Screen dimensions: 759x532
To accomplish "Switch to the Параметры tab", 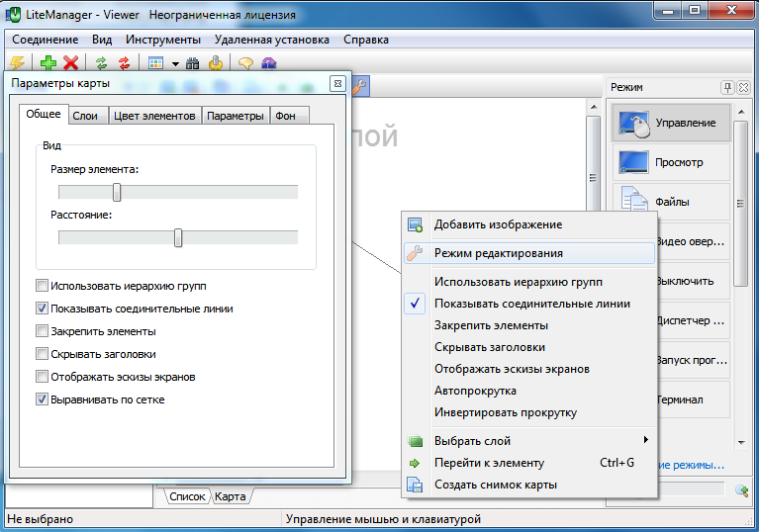I will [236, 116].
